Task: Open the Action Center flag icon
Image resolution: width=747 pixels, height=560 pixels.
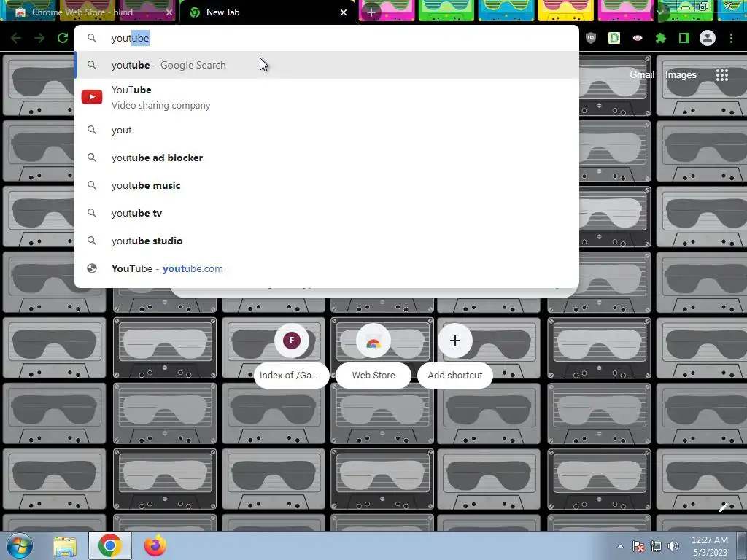Action: click(638, 546)
